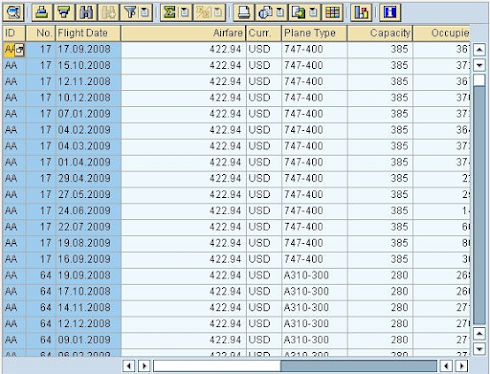
Task: Click the down arrow at bottom of vertical scrollbar
Action: [479, 349]
